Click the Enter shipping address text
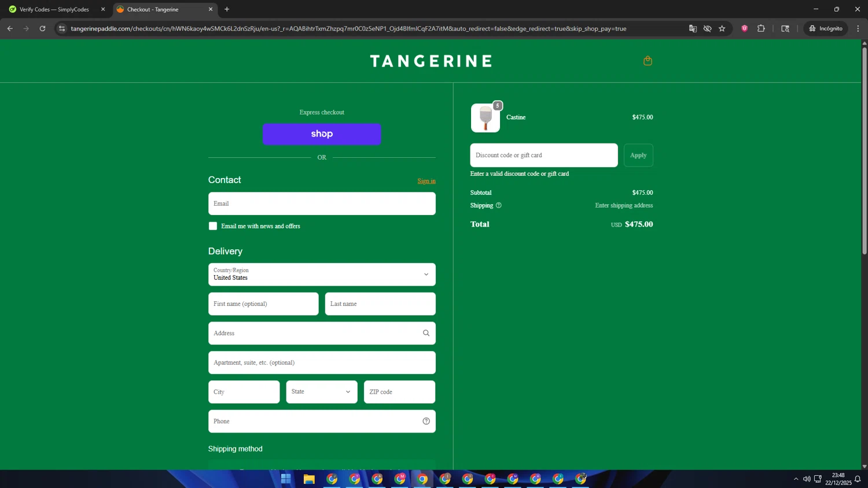Viewport: 868px width, 488px height. coord(624,205)
